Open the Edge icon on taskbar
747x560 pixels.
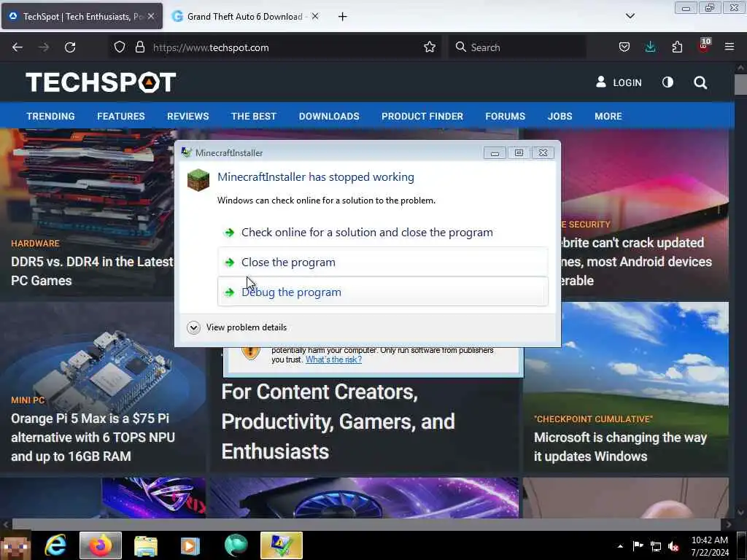point(236,545)
